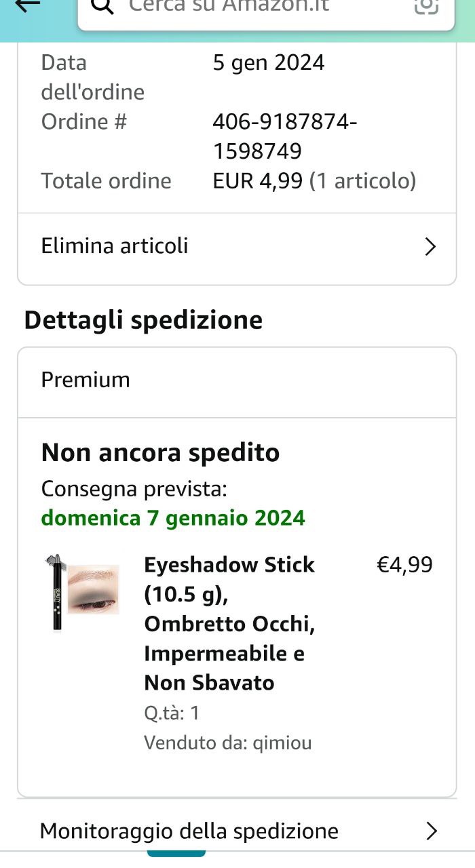Select the green domenica 7 gennaio 2024 date
Image resolution: width=475 pixels, height=868 pixels.
[x=173, y=518]
